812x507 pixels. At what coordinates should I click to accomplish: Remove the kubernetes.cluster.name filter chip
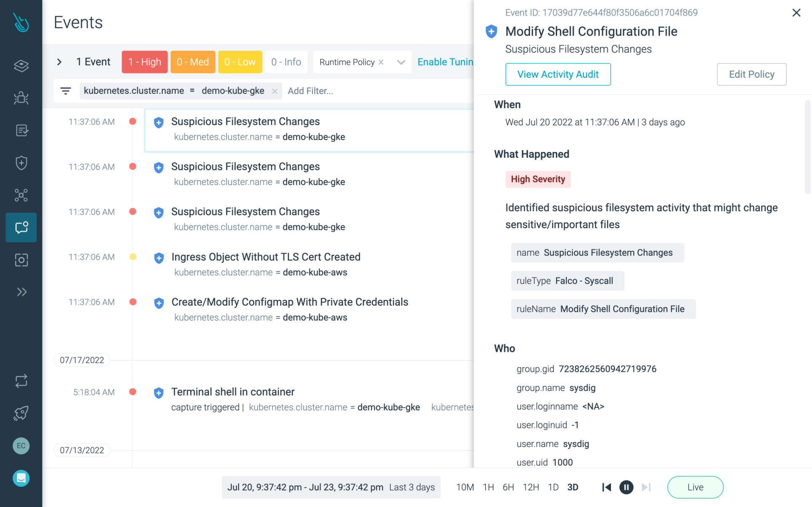(274, 91)
